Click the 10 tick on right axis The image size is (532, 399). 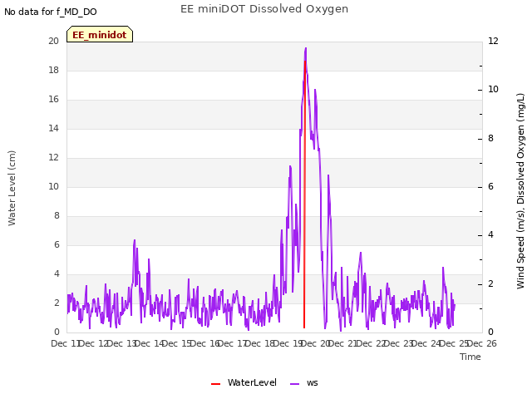(493, 90)
